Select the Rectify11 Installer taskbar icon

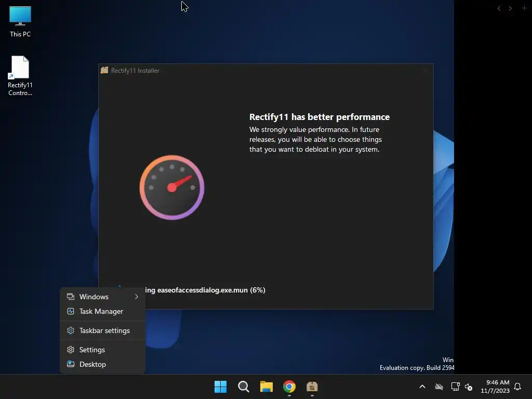(x=312, y=387)
